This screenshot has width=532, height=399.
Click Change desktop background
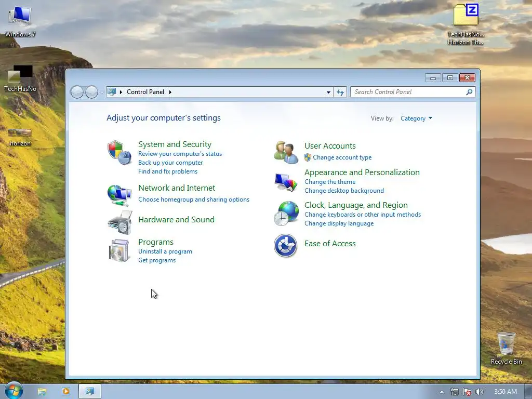click(x=344, y=191)
